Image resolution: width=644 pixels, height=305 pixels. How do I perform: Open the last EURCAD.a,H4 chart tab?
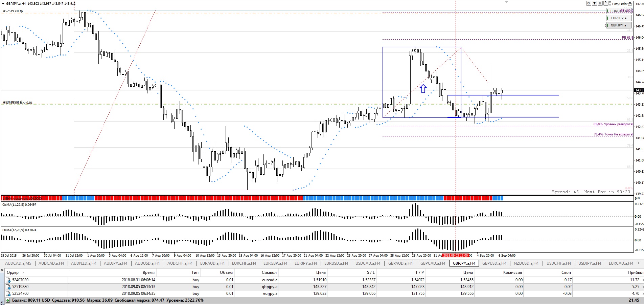pos(621,263)
